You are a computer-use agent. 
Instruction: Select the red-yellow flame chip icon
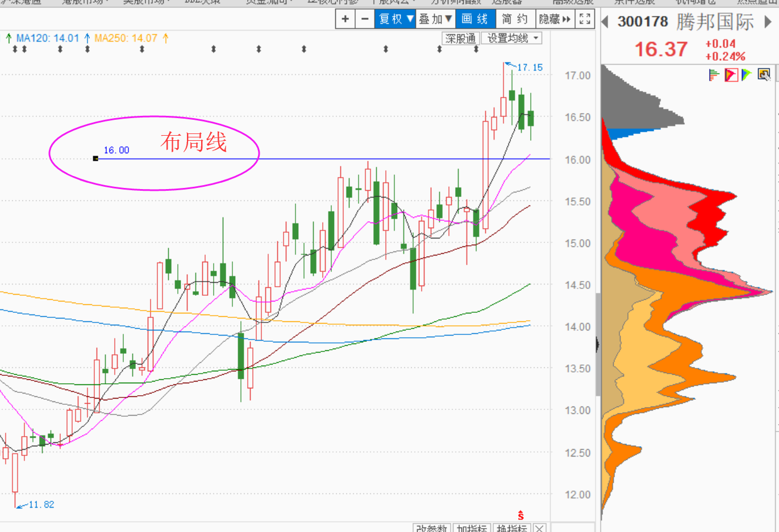pyautogui.click(x=731, y=74)
